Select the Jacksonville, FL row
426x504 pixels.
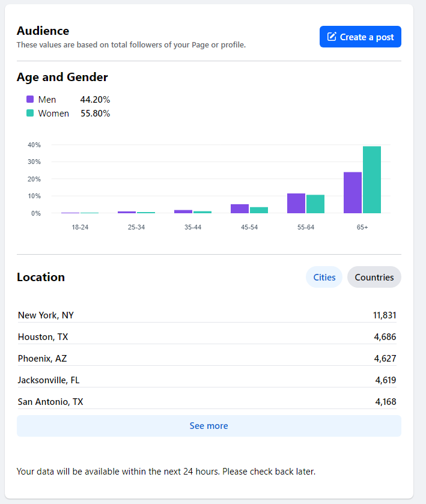click(x=207, y=380)
